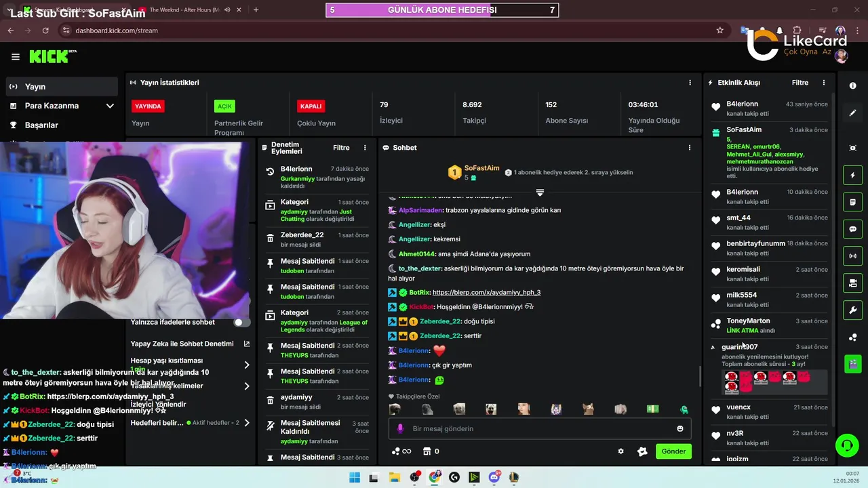
Task: Click SoFastAim name in the top gifter banner
Action: (481, 168)
